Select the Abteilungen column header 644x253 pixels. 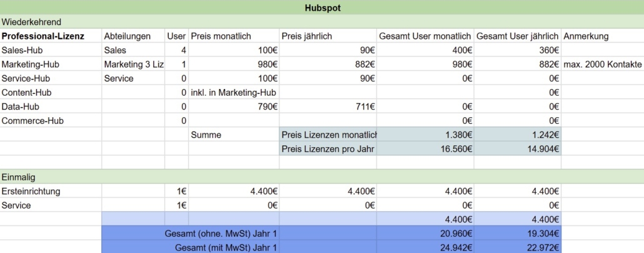click(128, 36)
